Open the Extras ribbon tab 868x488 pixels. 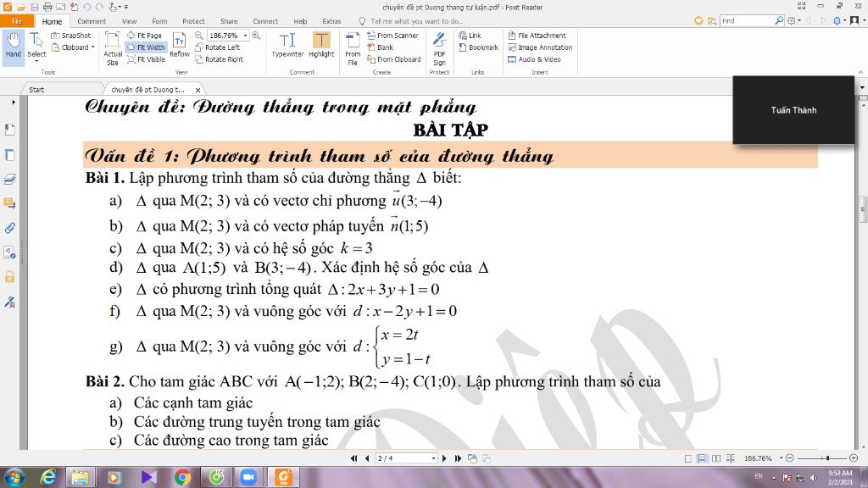click(x=331, y=21)
